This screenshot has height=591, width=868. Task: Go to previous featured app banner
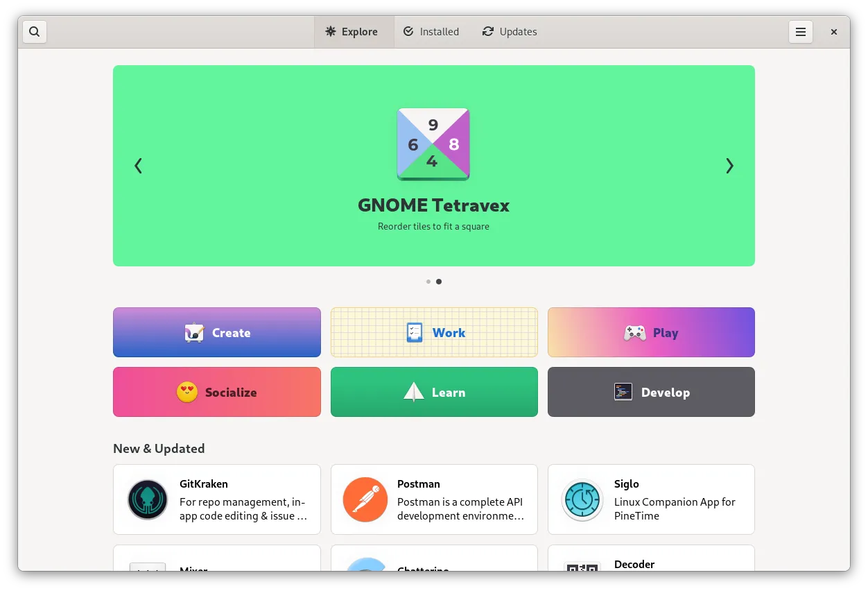pyautogui.click(x=138, y=166)
